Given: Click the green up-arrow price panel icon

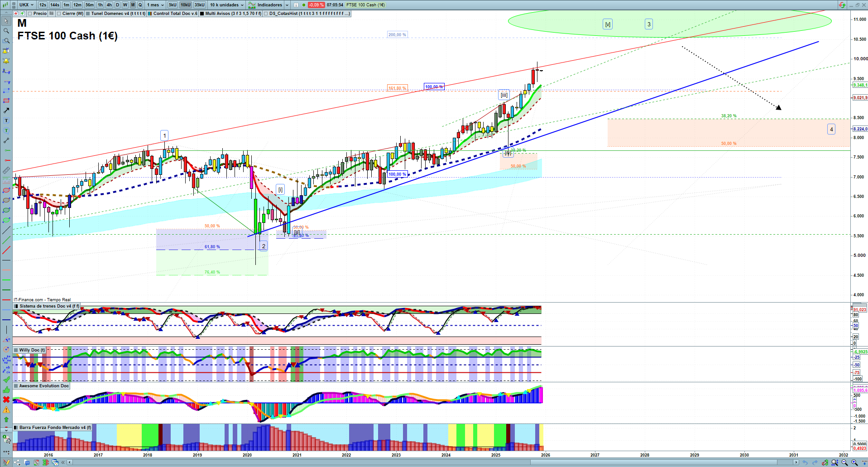Looking at the screenshot, I should [x=22, y=14].
